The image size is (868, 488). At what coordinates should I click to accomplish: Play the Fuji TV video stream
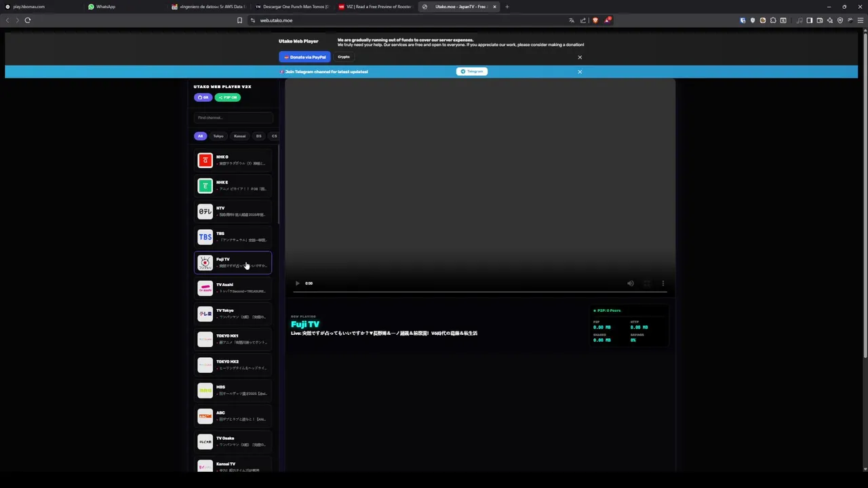pos(297,283)
